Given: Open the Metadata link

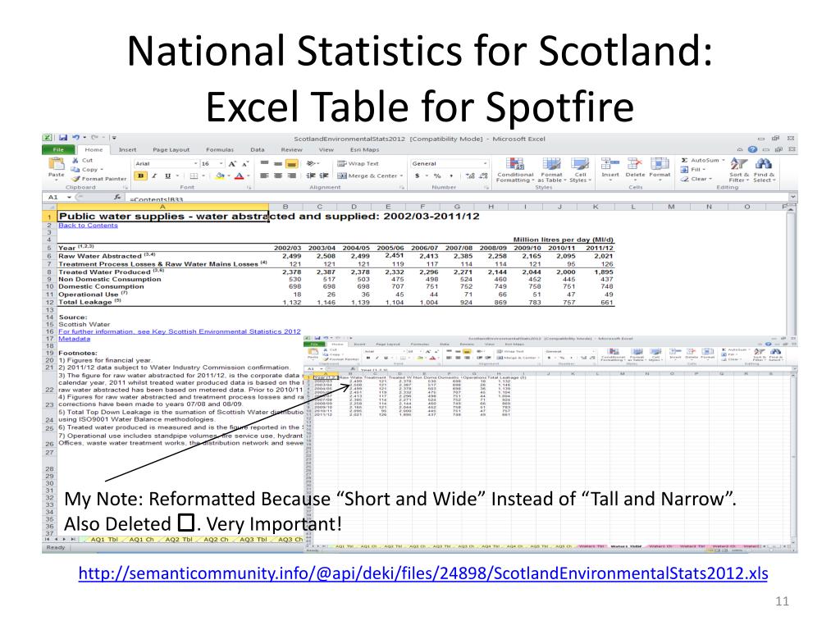Looking at the screenshot, I should point(75,339).
